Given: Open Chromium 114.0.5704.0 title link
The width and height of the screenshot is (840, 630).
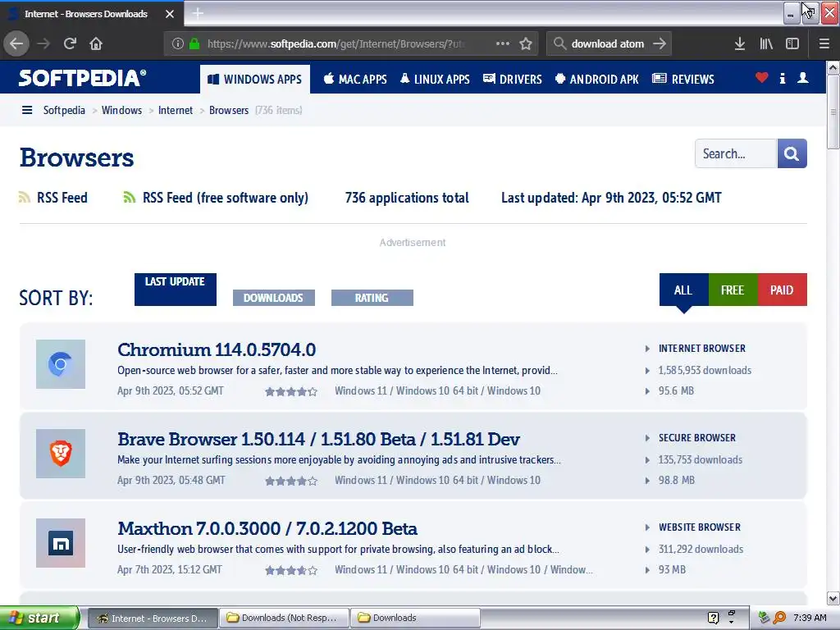Looking at the screenshot, I should click(x=217, y=349).
